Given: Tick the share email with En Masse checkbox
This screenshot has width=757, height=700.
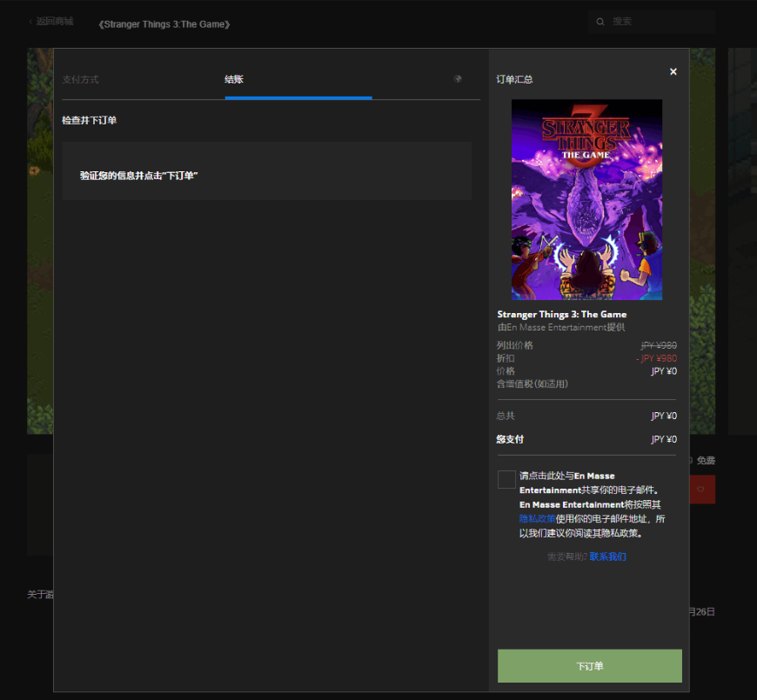Looking at the screenshot, I should point(506,479).
